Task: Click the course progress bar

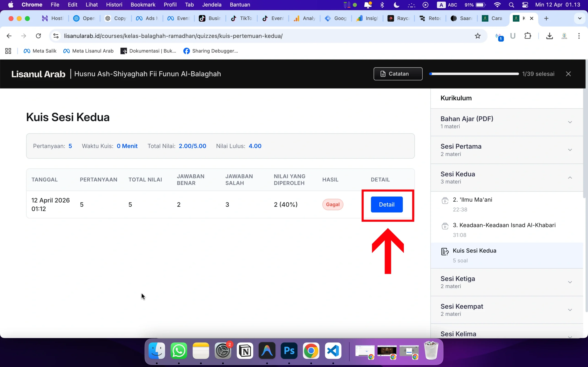Action: pos(474,74)
